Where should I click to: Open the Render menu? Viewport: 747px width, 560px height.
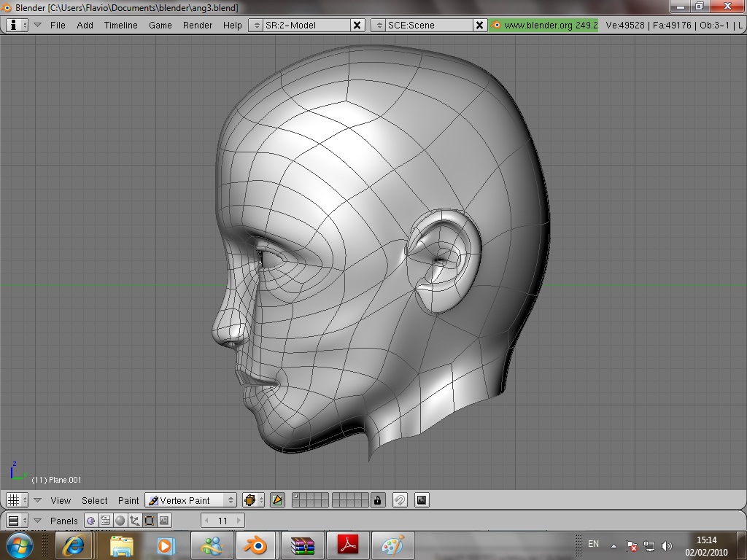(197, 25)
